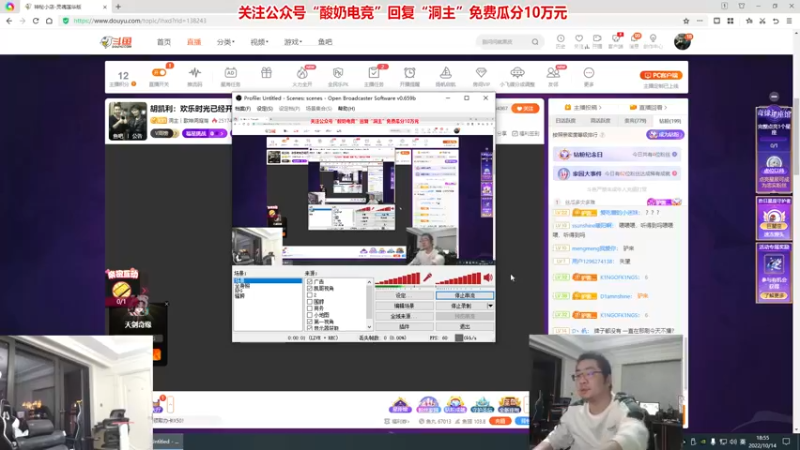Image resolution: width=800 pixels, height=450 pixels.
Task: Click the Douyu site logo
Action: (116, 42)
